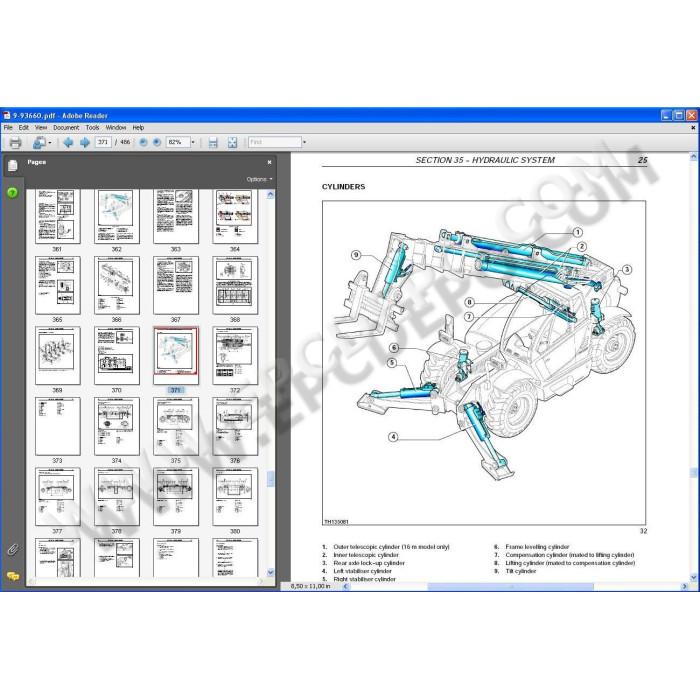
Task: Select page thumbnail 373
Action: point(58,426)
